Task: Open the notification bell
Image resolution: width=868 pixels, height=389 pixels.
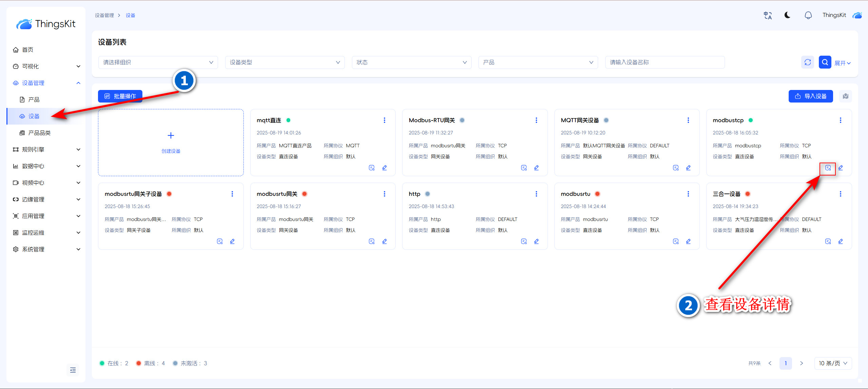Action: pyautogui.click(x=808, y=15)
